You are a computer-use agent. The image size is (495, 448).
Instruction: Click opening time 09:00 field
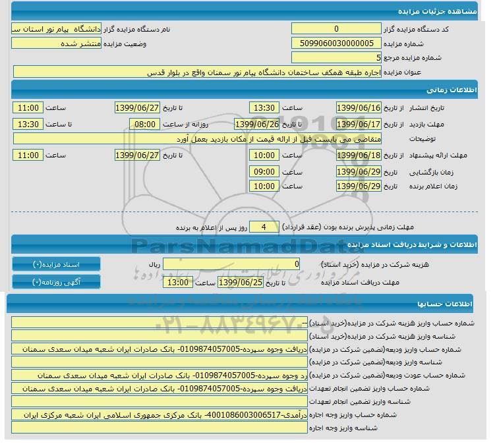(x=264, y=172)
